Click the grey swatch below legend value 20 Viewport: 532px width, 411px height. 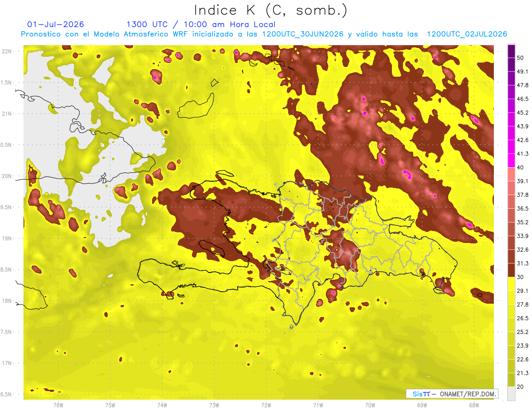coord(511,394)
